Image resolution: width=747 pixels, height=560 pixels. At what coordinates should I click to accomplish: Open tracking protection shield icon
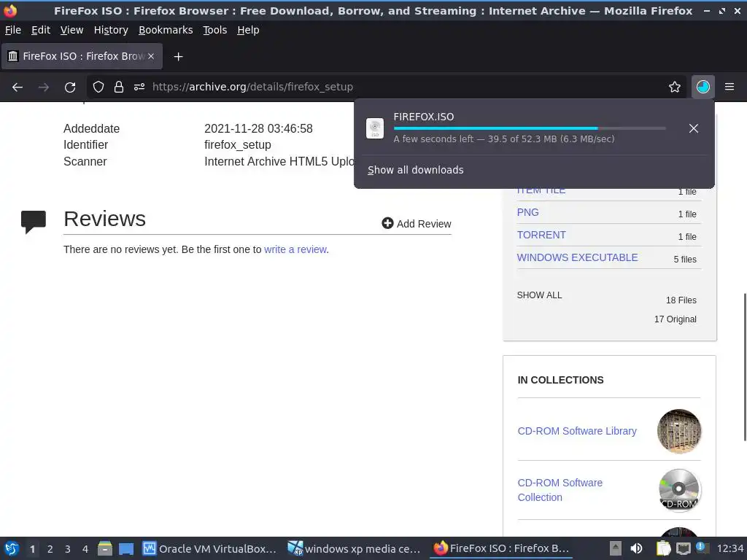(98, 87)
